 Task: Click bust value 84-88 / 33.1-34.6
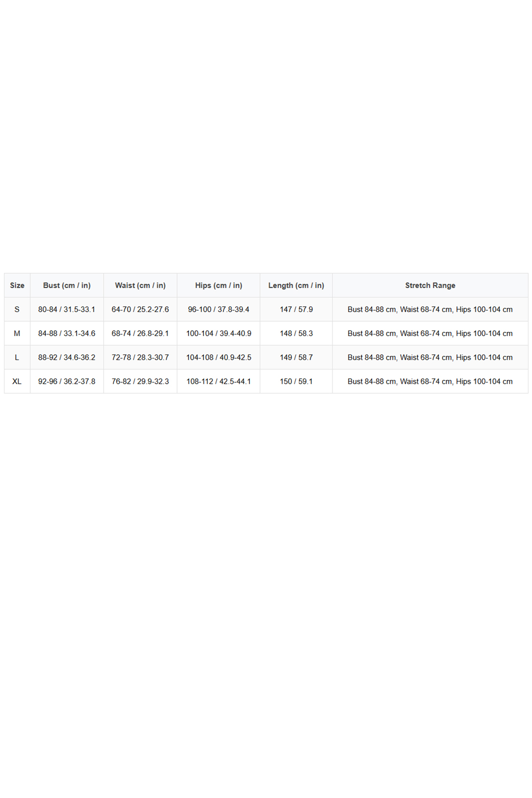click(x=67, y=333)
